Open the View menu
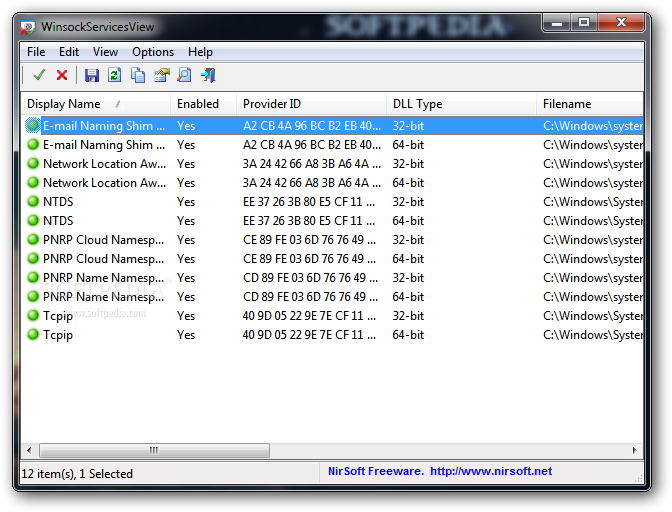 [x=105, y=52]
